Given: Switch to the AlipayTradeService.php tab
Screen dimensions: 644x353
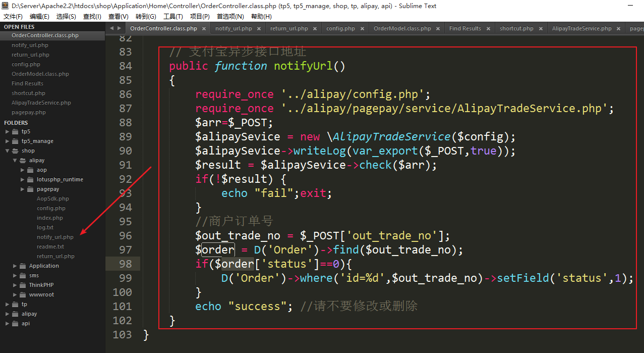Looking at the screenshot, I should tap(581, 29).
